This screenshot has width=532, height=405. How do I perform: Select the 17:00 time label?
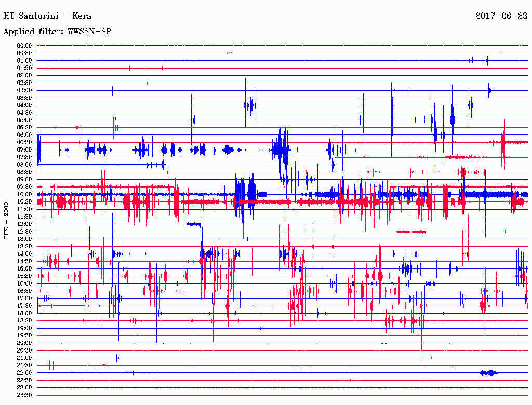point(24,298)
